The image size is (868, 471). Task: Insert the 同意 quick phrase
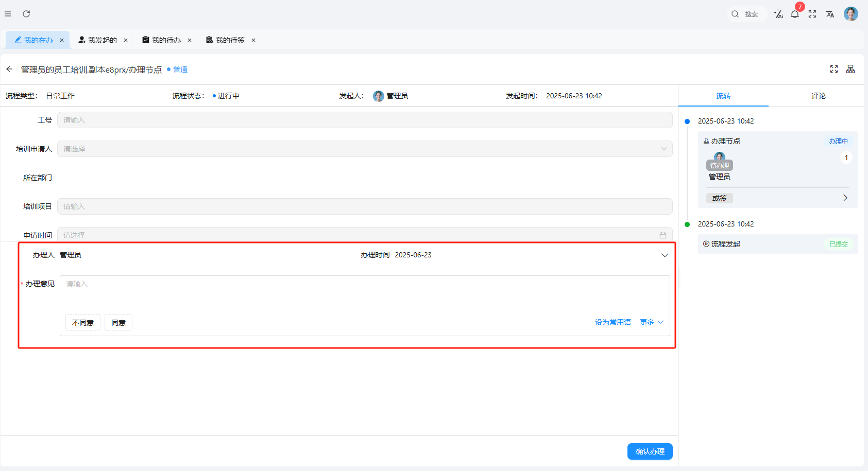118,323
